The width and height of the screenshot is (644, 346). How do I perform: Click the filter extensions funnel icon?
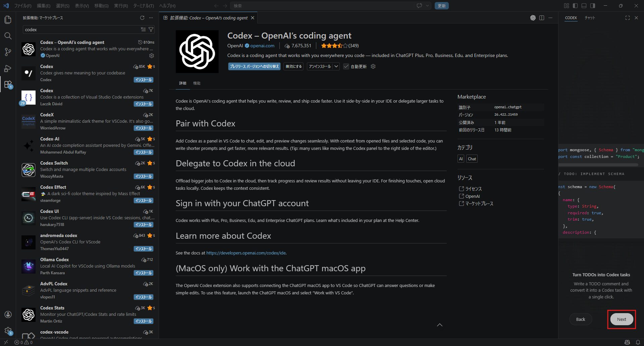pos(151,30)
